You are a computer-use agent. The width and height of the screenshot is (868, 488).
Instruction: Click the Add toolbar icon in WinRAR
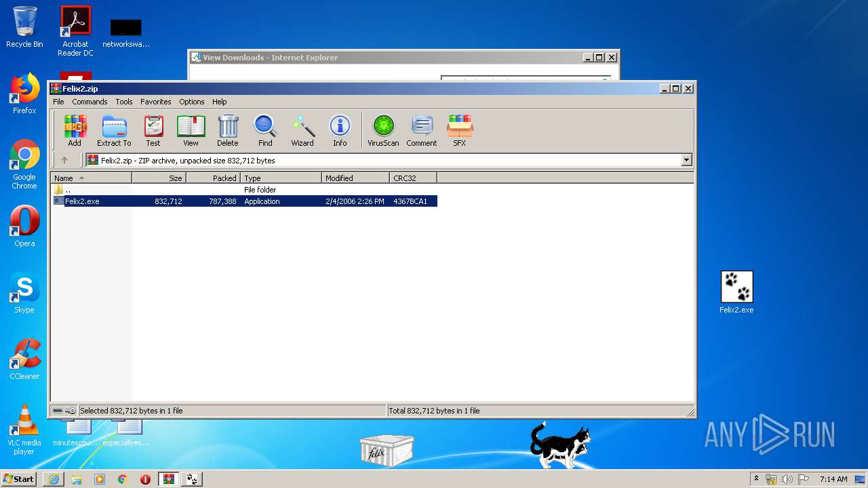pos(75,130)
